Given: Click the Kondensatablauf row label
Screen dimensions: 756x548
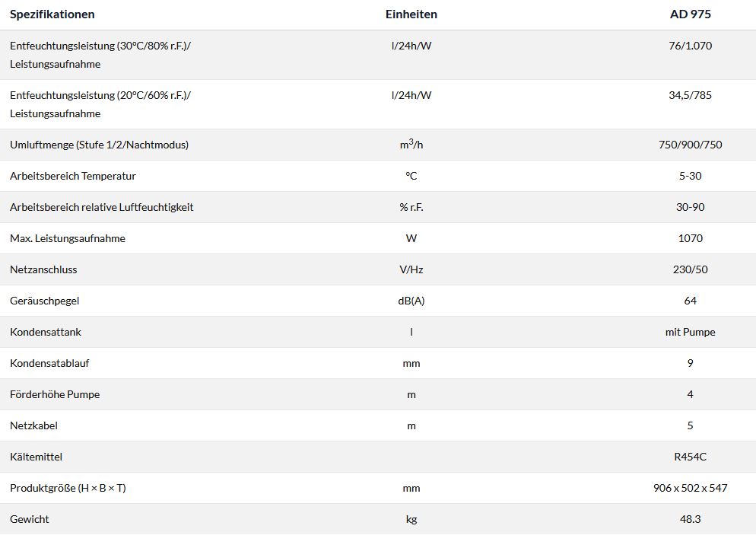Looking at the screenshot, I should coord(49,363).
